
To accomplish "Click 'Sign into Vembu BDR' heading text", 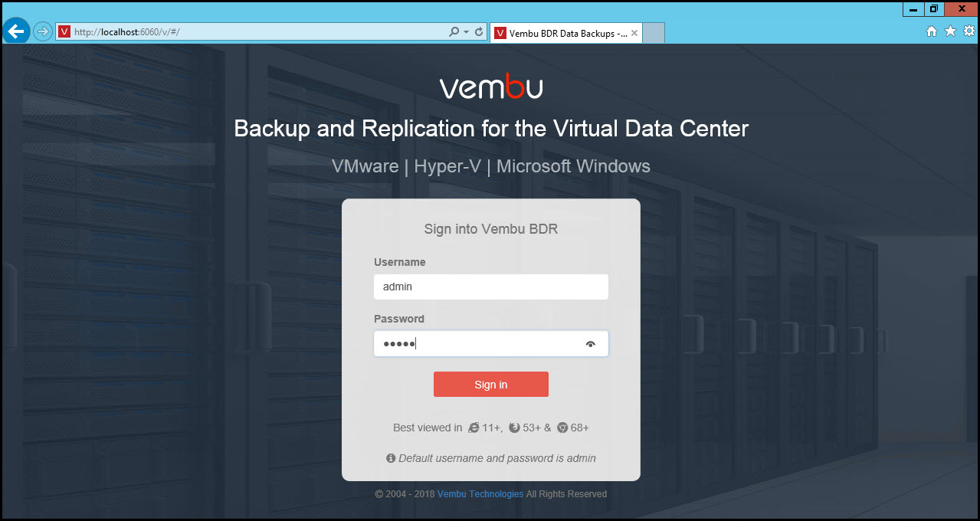I will pos(491,228).
